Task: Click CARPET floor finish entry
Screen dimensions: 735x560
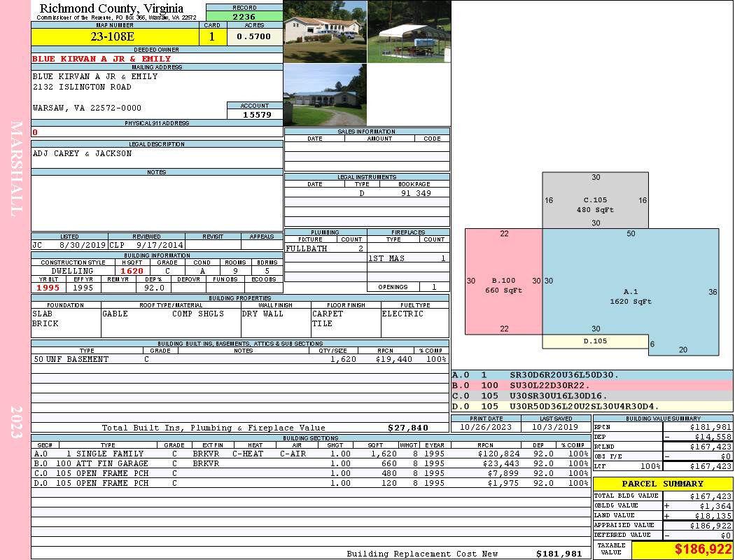Action: click(328, 314)
